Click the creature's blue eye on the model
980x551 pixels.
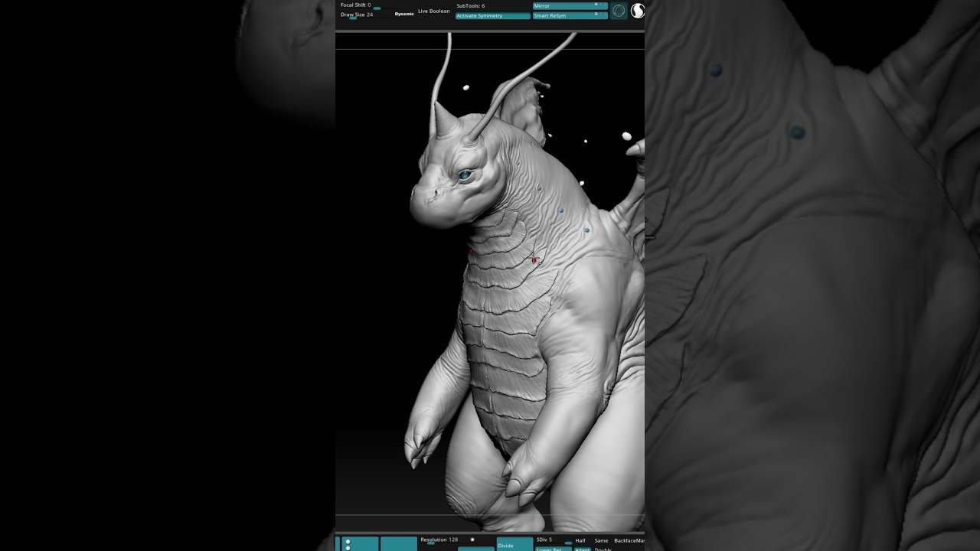465,175
